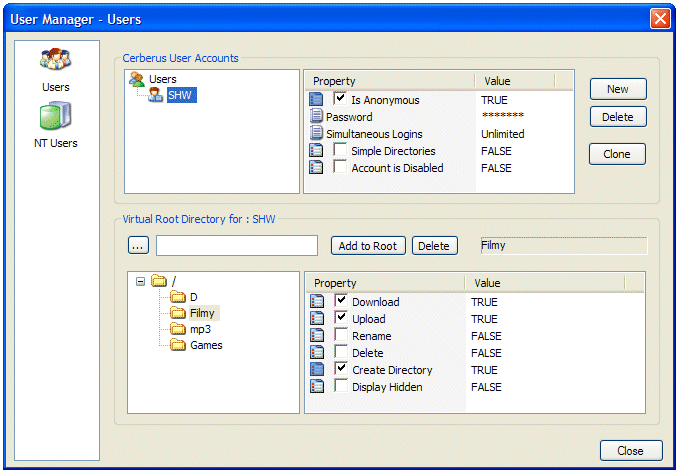Open the NT Users database icon
The width and height of the screenshot is (679, 473).
click(55, 118)
